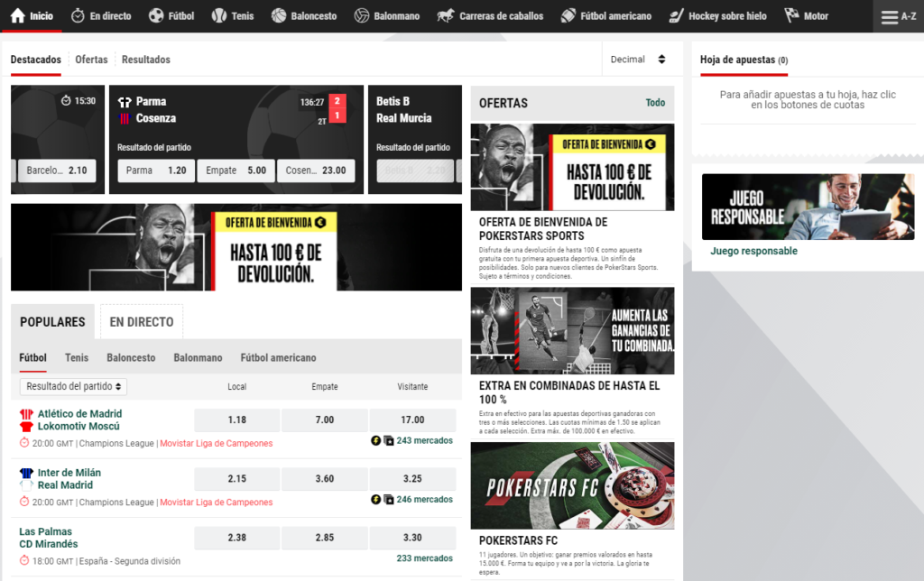The image size is (924, 581).
Task: Click the cash-out icon in the Inter row
Action: (376, 500)
